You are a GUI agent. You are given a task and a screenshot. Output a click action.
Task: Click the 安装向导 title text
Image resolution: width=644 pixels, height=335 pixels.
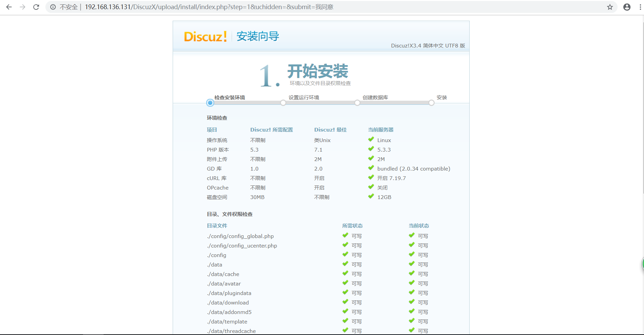[258, 36]
